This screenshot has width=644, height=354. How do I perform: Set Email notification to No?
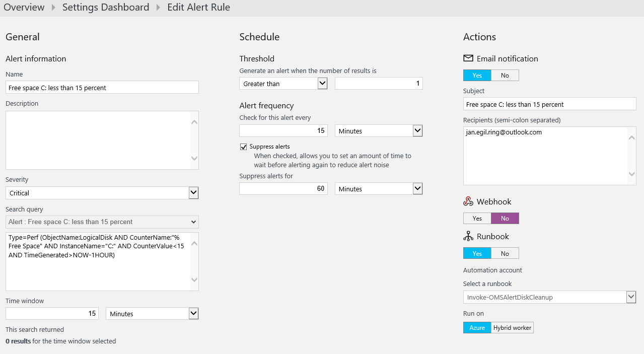click(505, 76)
